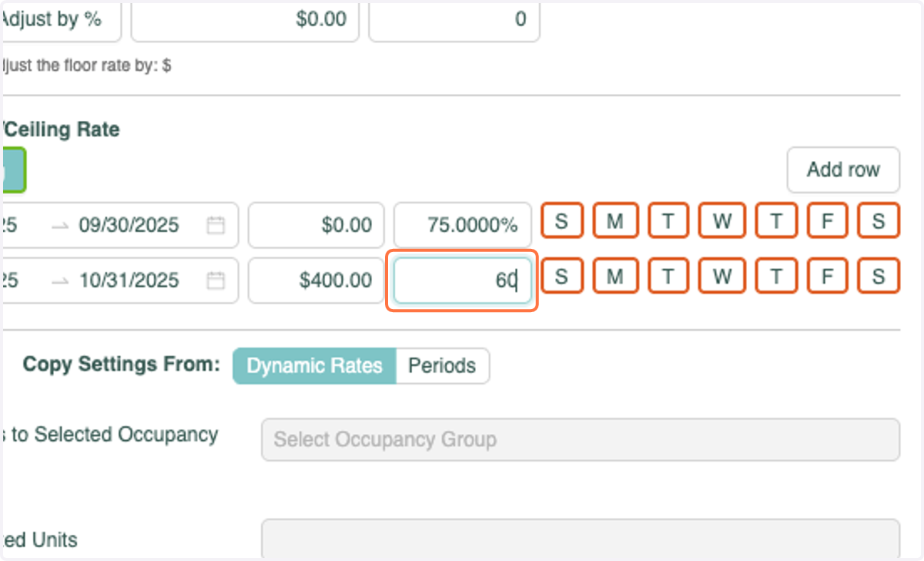Open calendar icon for 09/30/2025 date range
The width and height of the screenshot is (924, 561).
[x=216, y=225]
